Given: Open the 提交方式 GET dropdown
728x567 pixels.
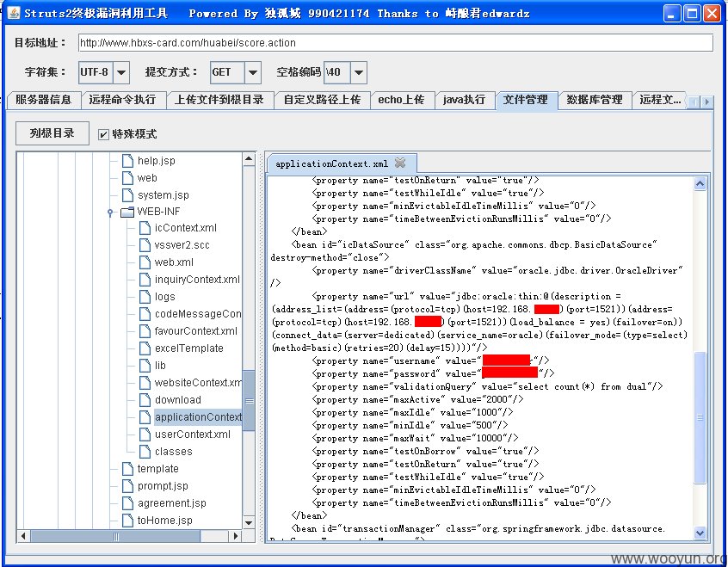Looking at the screenshot, I should [x=253, y=72].
